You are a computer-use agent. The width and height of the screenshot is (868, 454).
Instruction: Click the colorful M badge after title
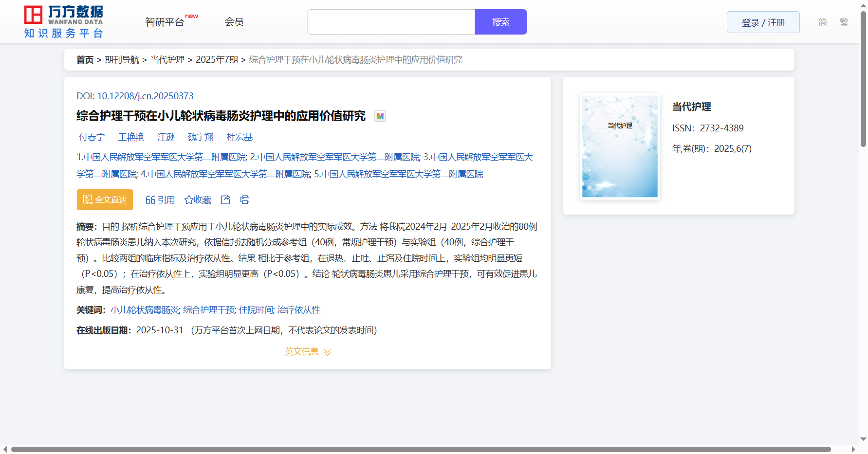(x=380, y=116)
